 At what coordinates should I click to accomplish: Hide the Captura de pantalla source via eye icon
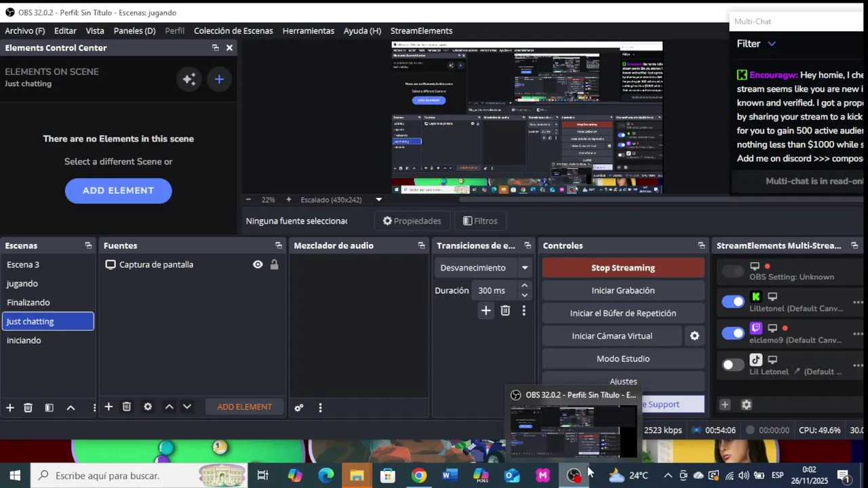coord(258,264)
